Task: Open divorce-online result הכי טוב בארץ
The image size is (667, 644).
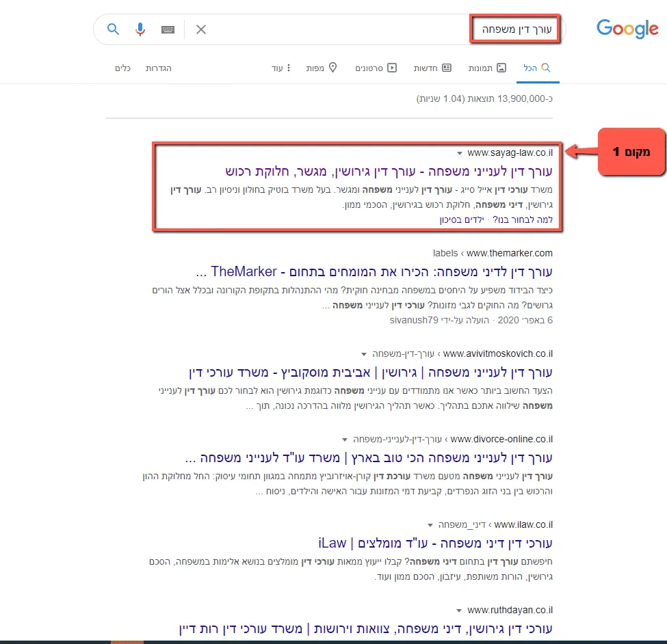Action: (x=369, y=458)
